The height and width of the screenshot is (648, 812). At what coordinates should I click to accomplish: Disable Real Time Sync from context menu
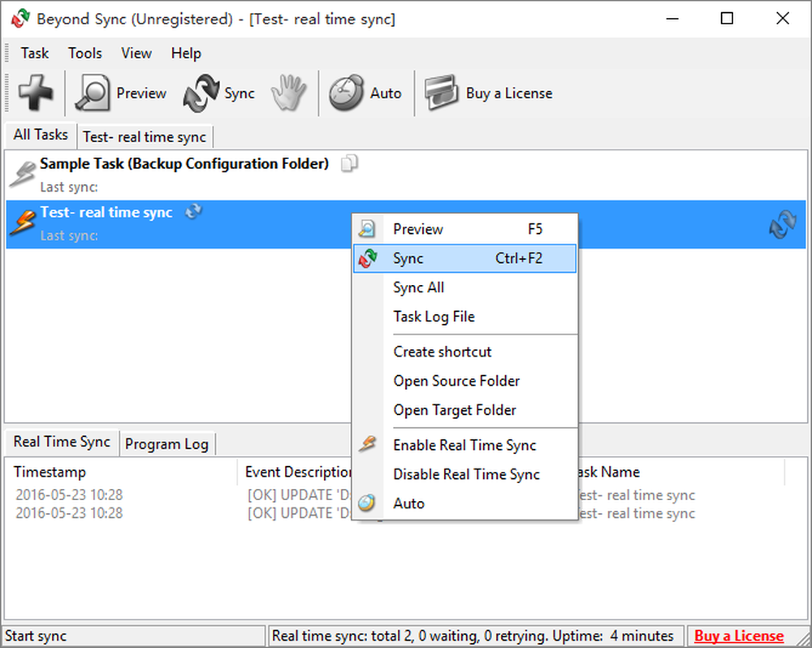(x=465, y=474)
